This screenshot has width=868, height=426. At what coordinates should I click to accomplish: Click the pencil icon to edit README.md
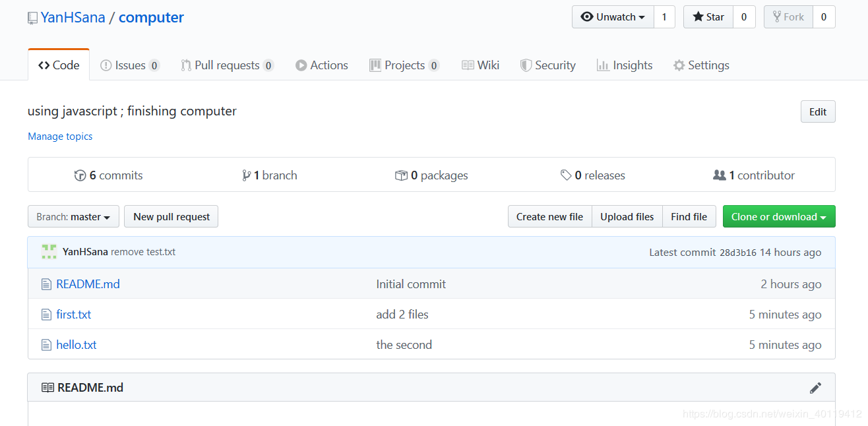[815, 388]
